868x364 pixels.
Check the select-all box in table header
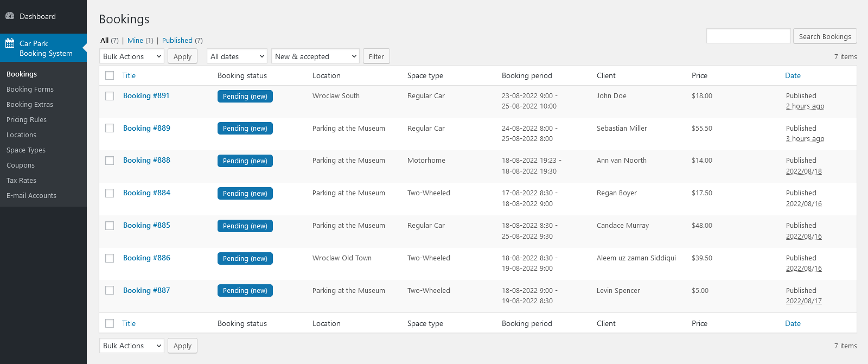(x=110, y=75)
